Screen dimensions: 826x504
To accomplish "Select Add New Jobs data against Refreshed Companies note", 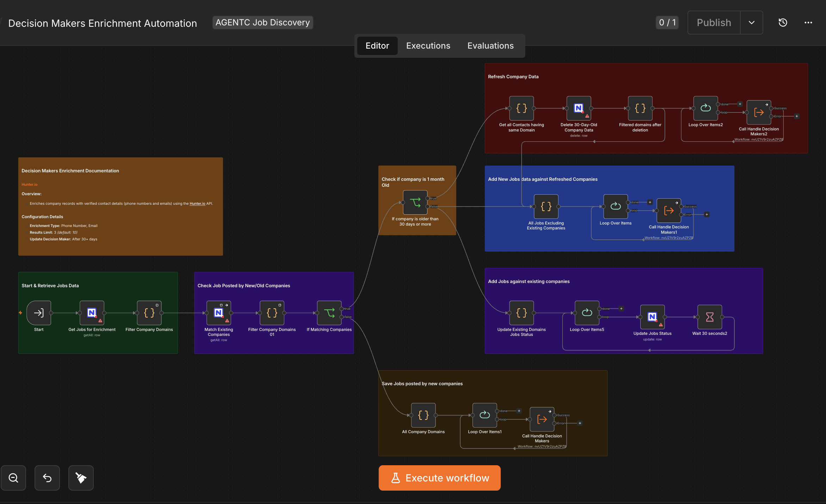I will point(543,179).
